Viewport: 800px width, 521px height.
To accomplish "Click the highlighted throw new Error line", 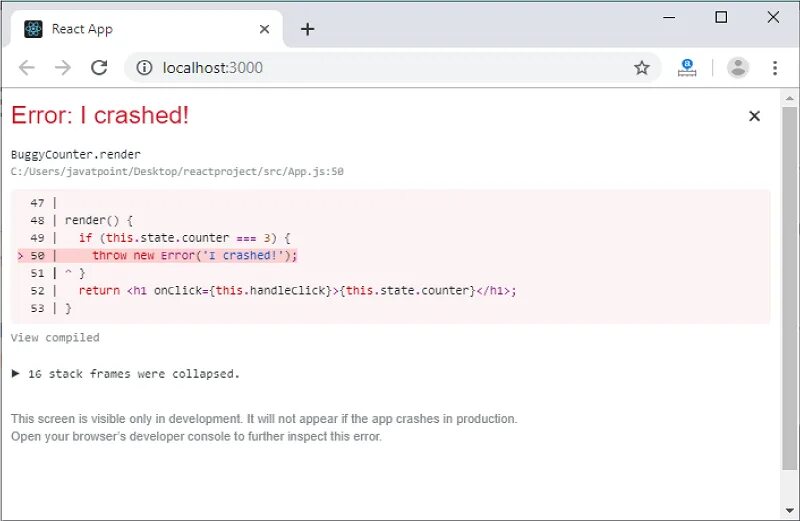I will [157, 255].
